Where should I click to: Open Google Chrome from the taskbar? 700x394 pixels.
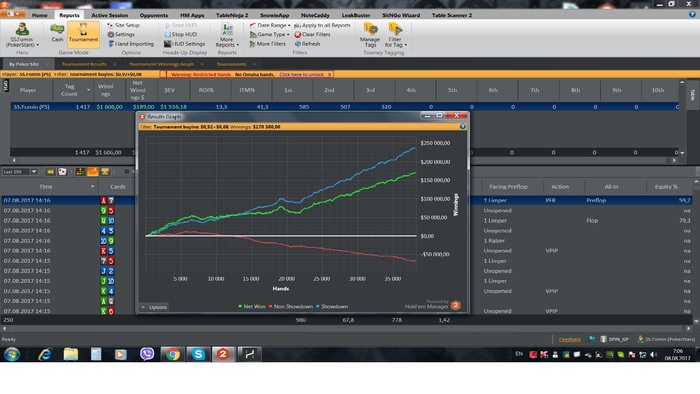[x=172, y=354]
